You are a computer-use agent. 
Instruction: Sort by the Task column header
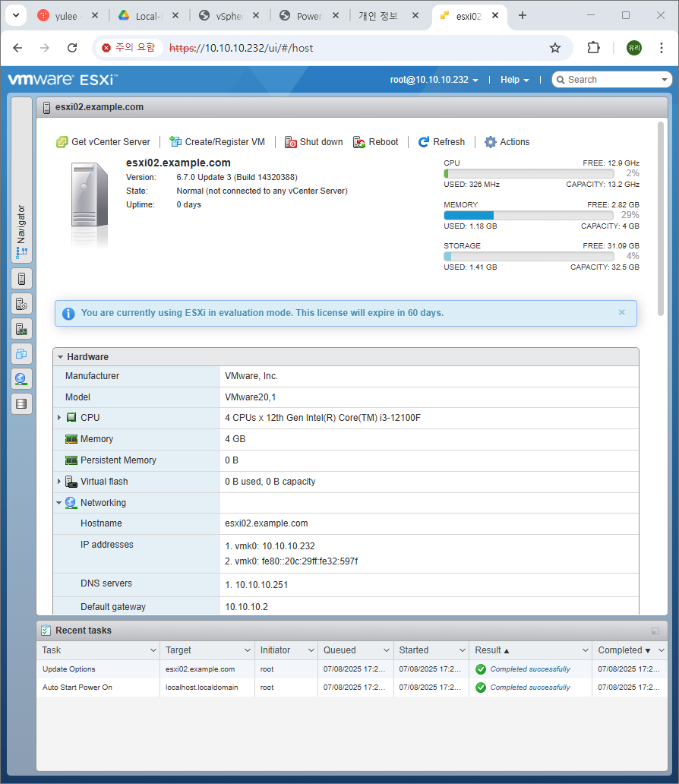pos(98,650)
